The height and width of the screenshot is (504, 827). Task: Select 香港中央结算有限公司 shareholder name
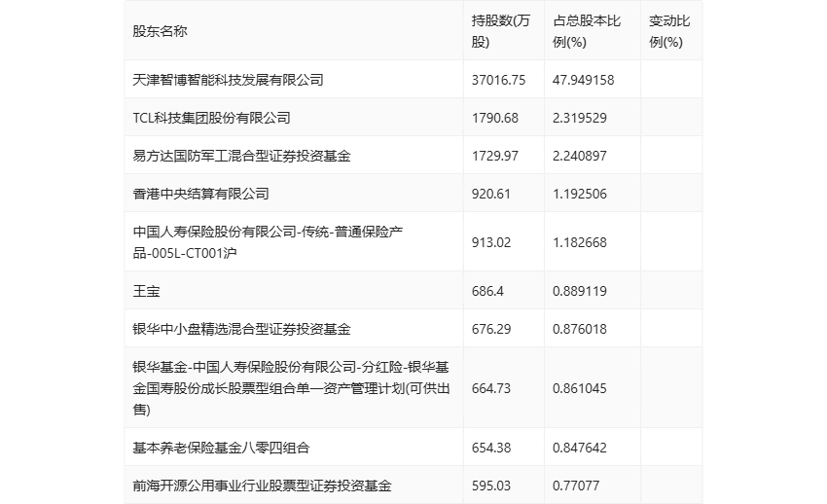click(x=201, y=194)
